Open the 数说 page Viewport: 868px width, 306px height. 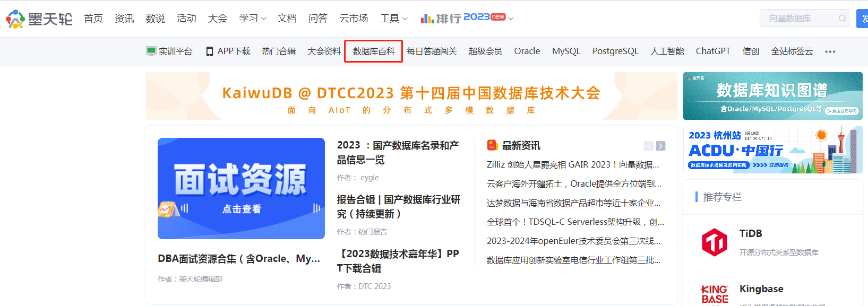click(x=156, y=19)
